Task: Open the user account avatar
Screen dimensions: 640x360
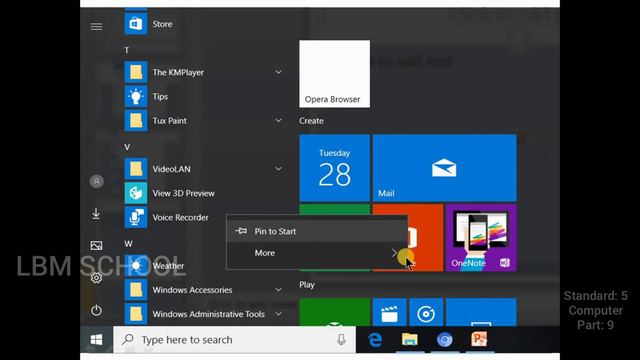Action: coord(97,181)
